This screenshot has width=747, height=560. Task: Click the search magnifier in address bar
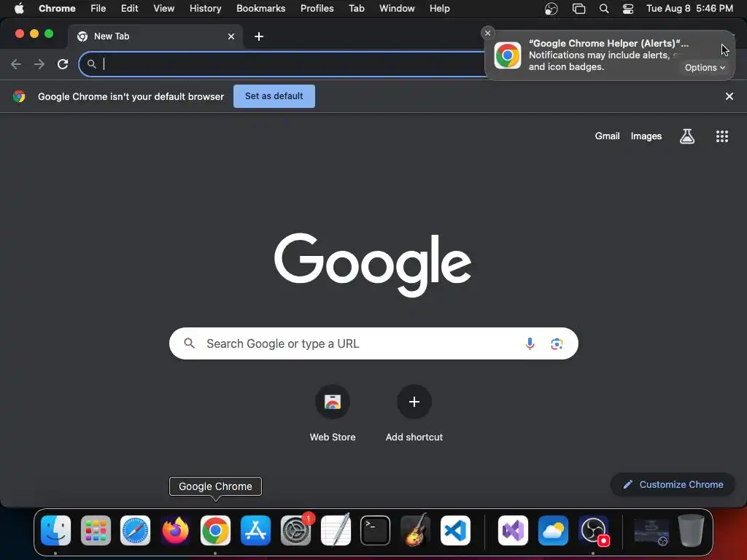click(91, 64)
